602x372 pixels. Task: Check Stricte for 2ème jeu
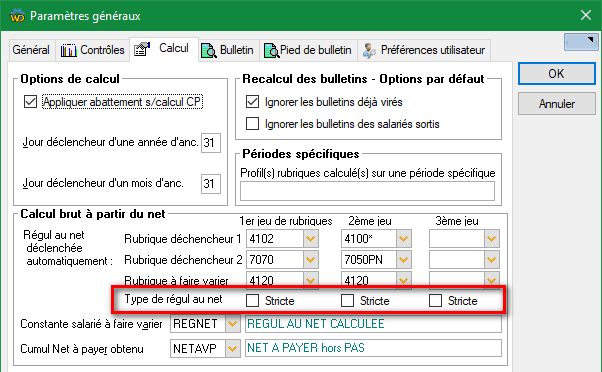347,300
